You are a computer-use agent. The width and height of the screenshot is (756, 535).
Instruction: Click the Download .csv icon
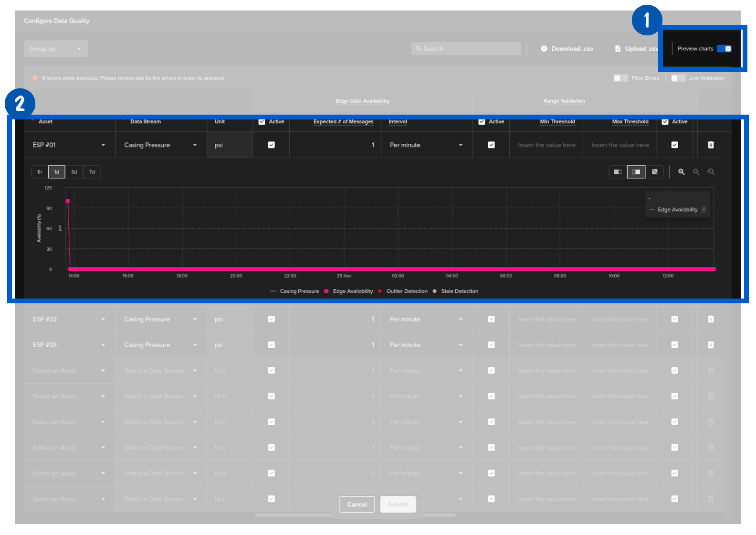click(x=544, y=49)
